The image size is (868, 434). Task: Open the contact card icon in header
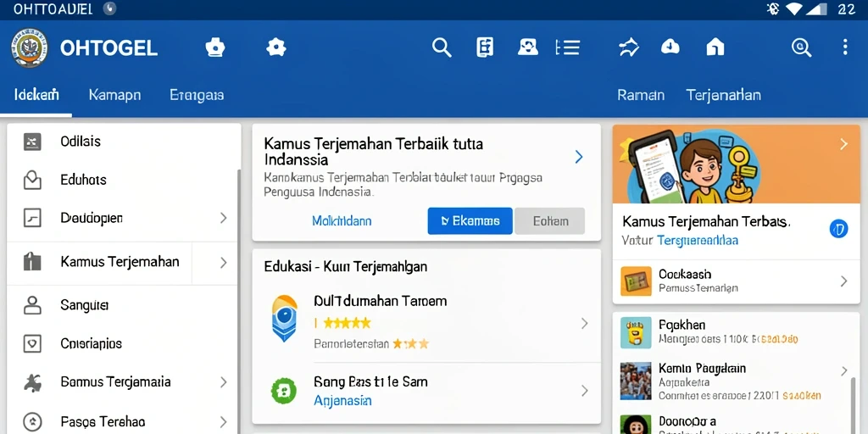(527, 47)
